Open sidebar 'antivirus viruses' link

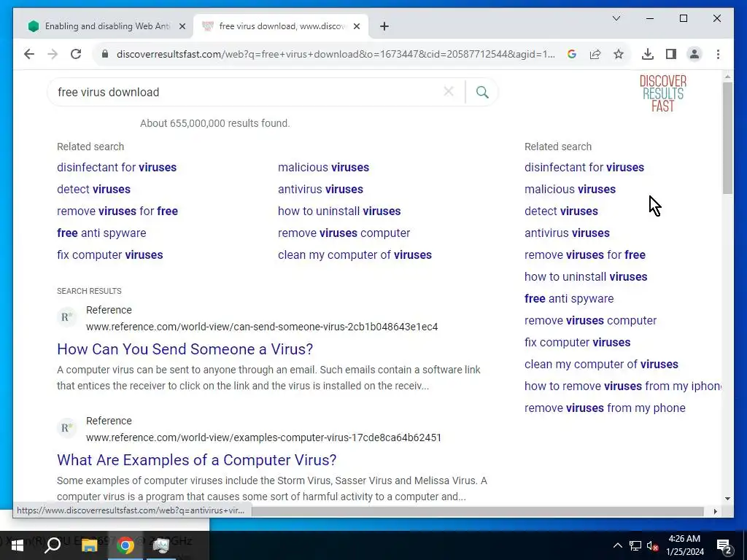click(567, 233)
